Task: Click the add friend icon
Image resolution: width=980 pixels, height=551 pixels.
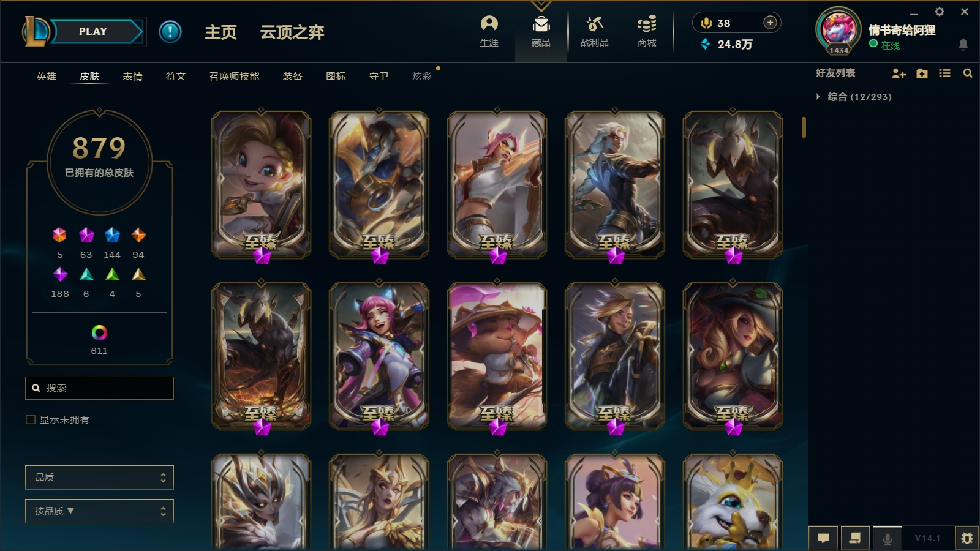Action: [x=899, y=73]
